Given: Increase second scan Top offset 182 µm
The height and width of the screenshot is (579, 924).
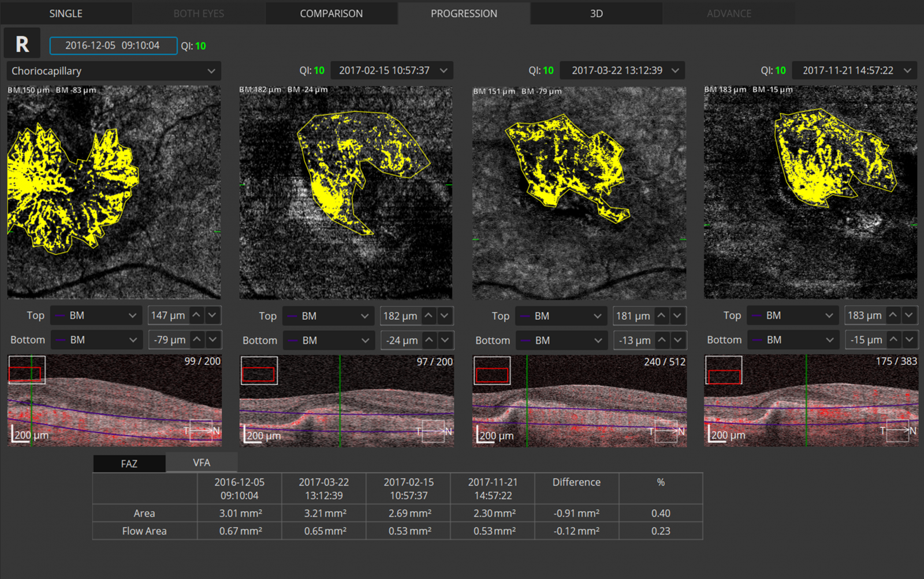Looking at the screenshot, I should tap(429, 316).
